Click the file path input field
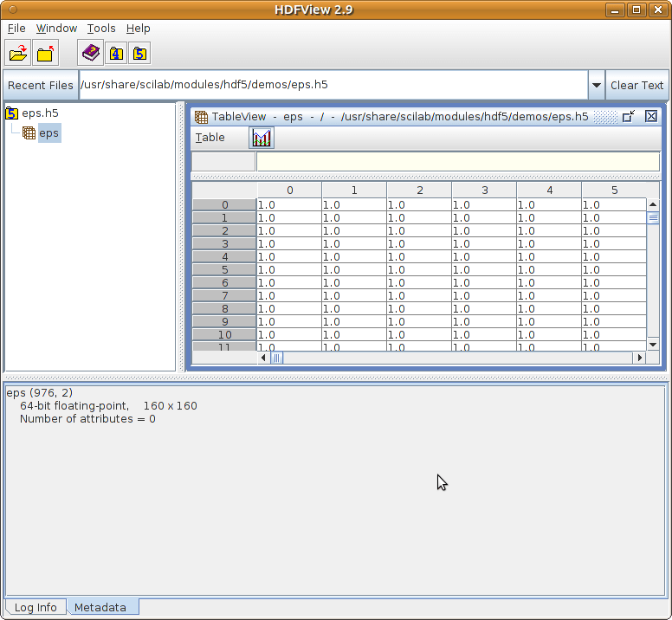Image resolution: width=672 pixels, height=620 pixels. pos(333,85)
